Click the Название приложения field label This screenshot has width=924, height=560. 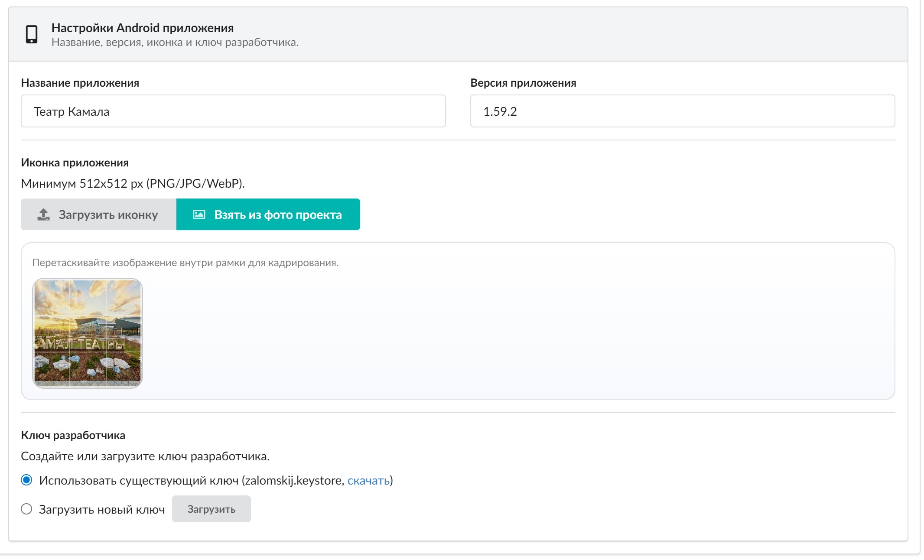coord(80,83)
